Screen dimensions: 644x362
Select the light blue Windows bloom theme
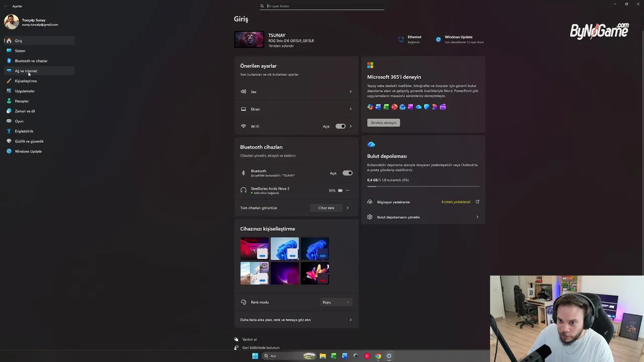(x=285, y=248)
